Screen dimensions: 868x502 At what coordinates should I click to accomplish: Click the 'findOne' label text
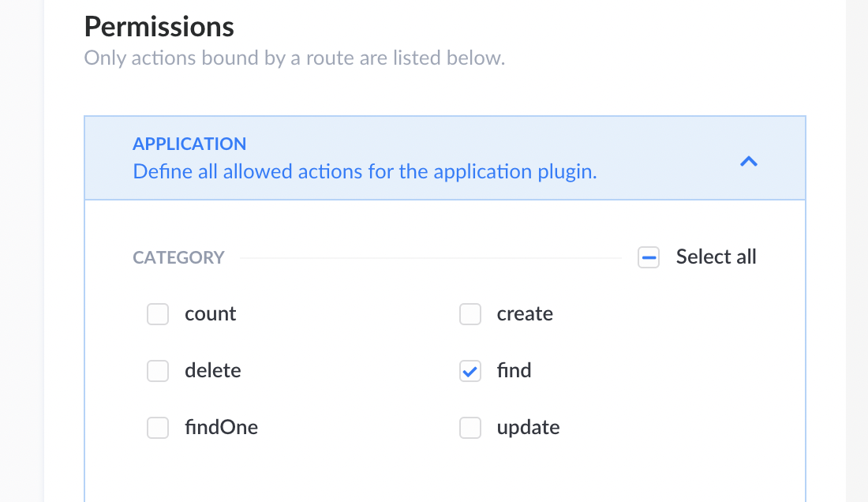coord(221,428)
